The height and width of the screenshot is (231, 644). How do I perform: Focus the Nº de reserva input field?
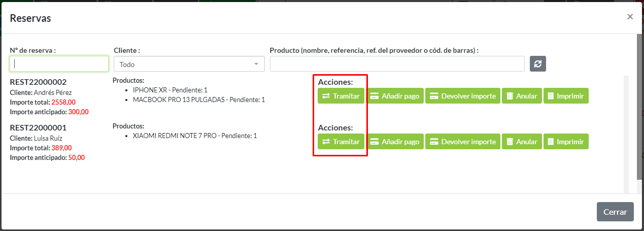[x=59, y=64]
